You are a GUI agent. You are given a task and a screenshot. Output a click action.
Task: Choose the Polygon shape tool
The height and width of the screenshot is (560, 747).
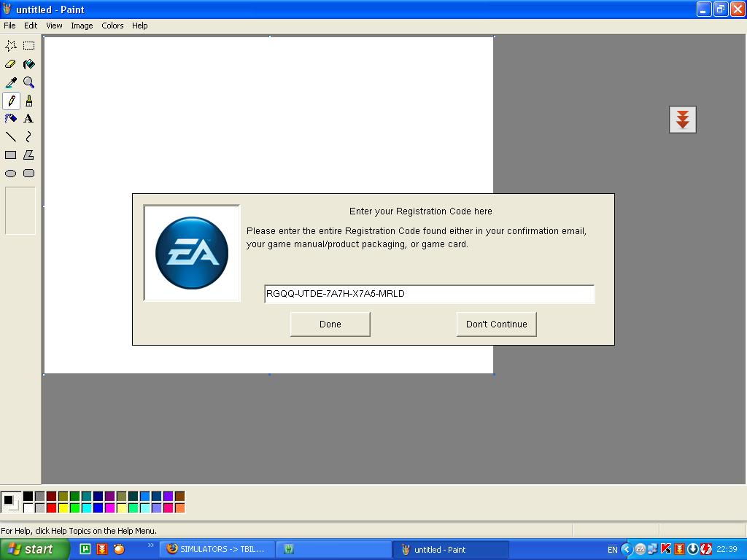[29, 155]
